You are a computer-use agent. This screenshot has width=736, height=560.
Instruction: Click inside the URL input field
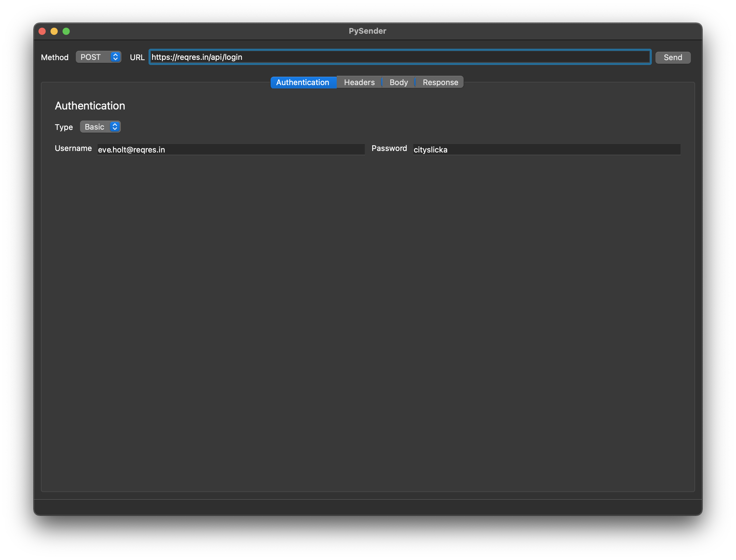400,57
